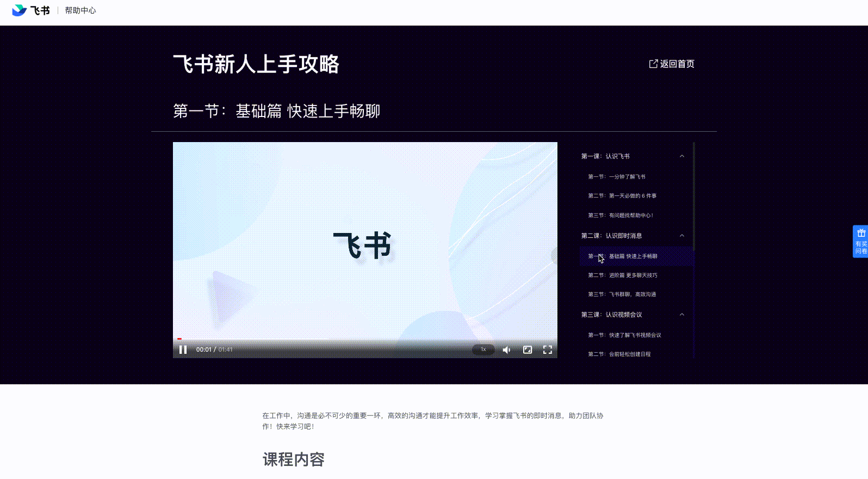Click the 返回首页 link
Viewport: 868px width, 479px height.
(x=672, y=64)
